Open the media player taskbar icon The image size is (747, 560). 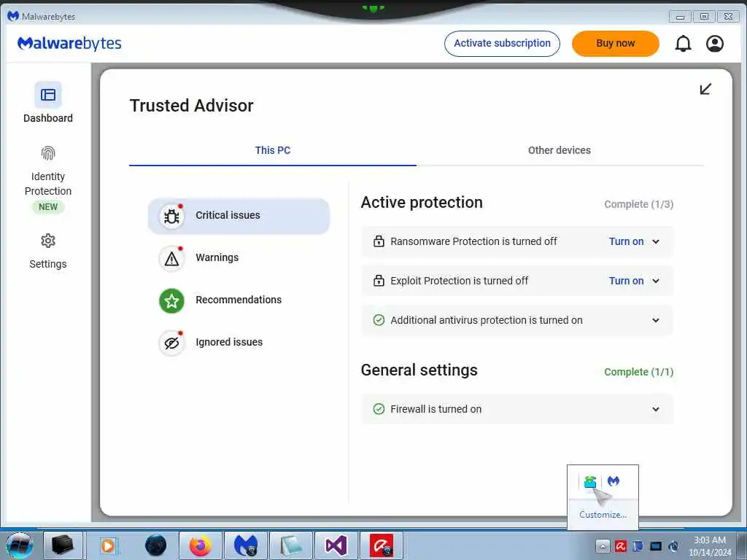108,545
